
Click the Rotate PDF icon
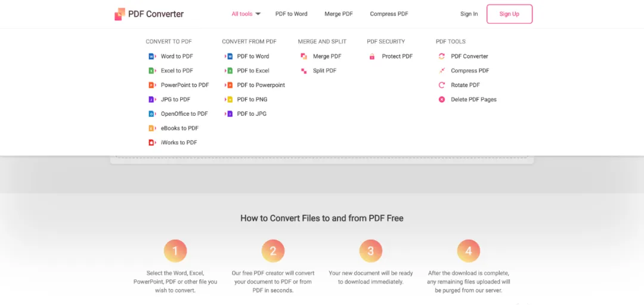[441, 85]
